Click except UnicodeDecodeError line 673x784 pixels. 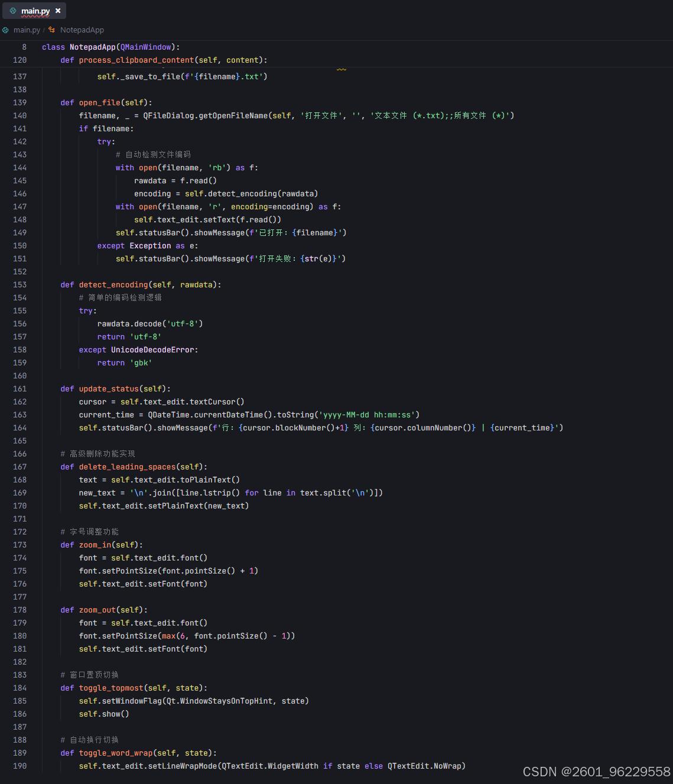coord(139,349)
